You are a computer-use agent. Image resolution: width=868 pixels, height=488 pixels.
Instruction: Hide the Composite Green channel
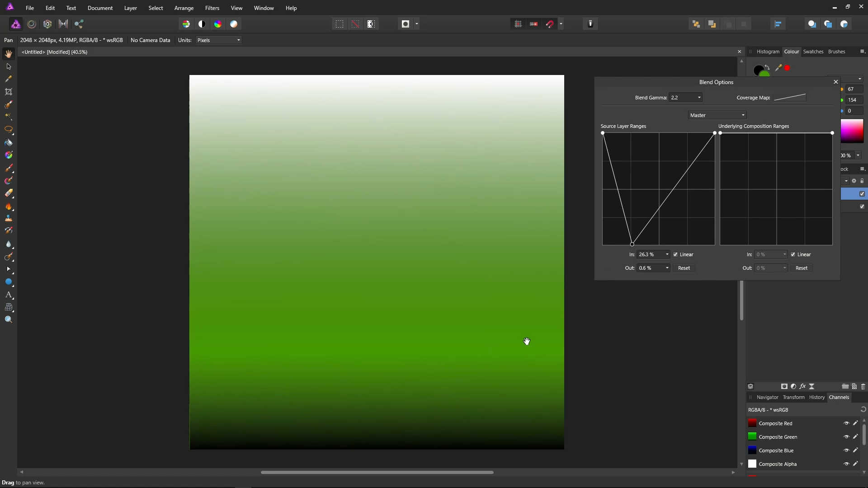846,437
